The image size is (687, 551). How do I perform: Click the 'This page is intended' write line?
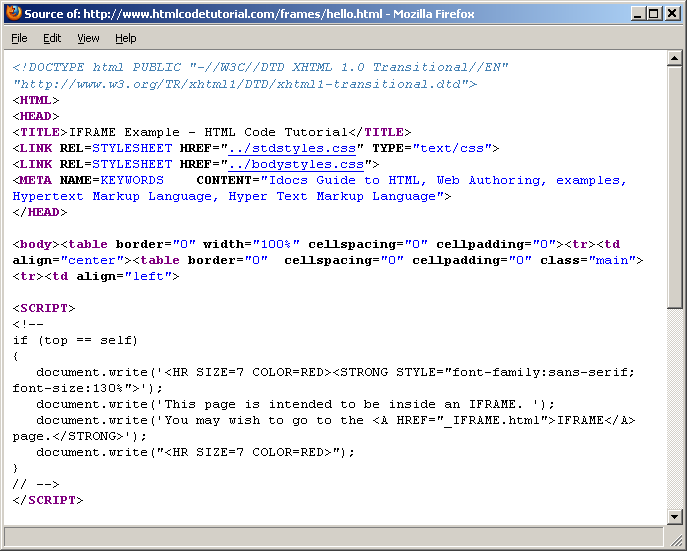click(x=295, y=404)
